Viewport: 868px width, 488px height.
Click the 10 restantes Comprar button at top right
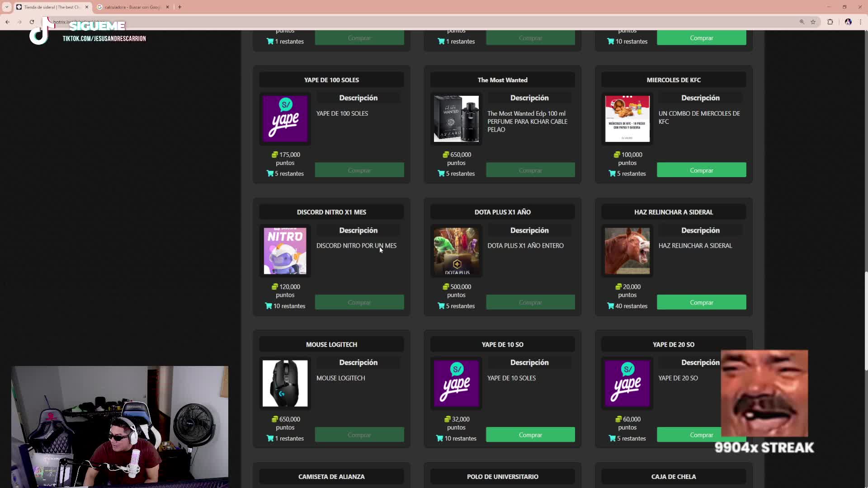[x=701, y=38]
